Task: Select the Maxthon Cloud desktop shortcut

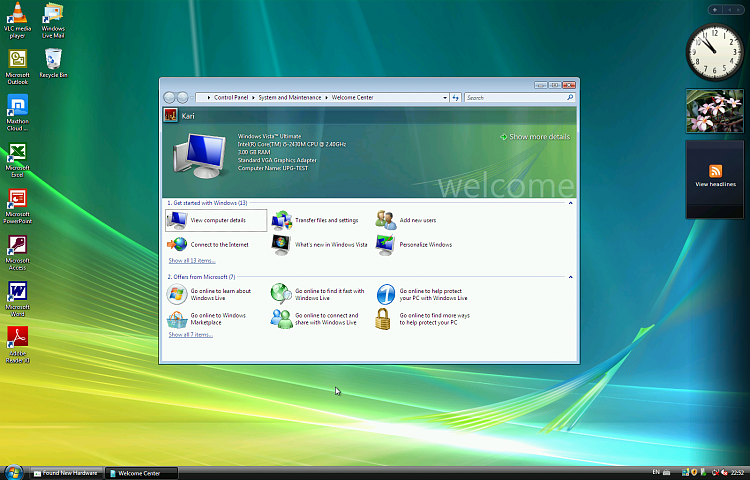Action: [x=18, y=113]
